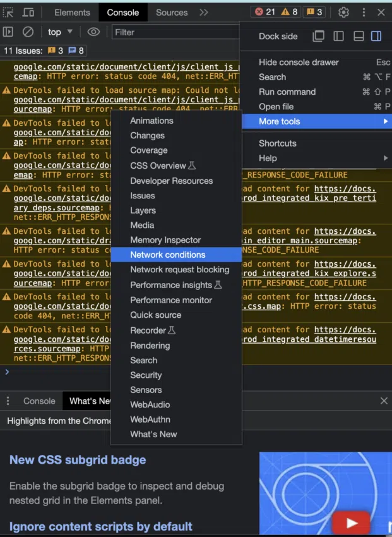The width and height of the screenshot is (392, 537).
Task: Undock DevTools into a separate window
Action: click(319, 36)
